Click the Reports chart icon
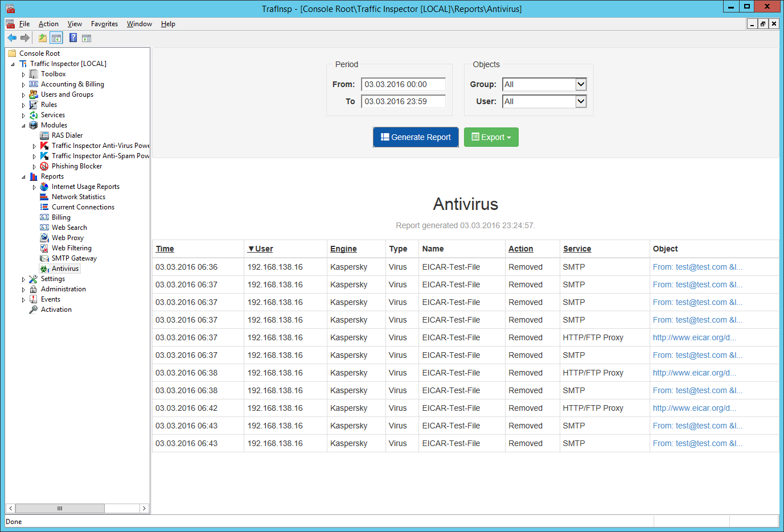 34,176
